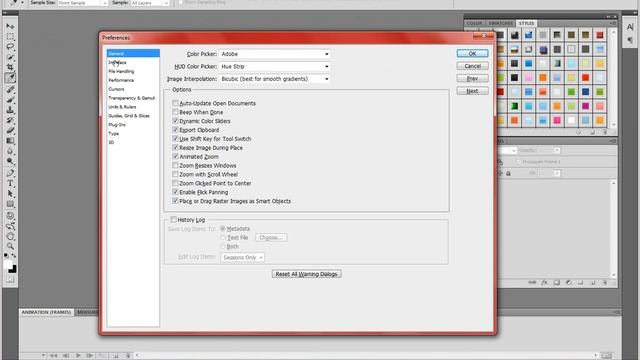Viewport: 640px width, 360px height.
Task: Select the History Brush tool
Action: 10,120
